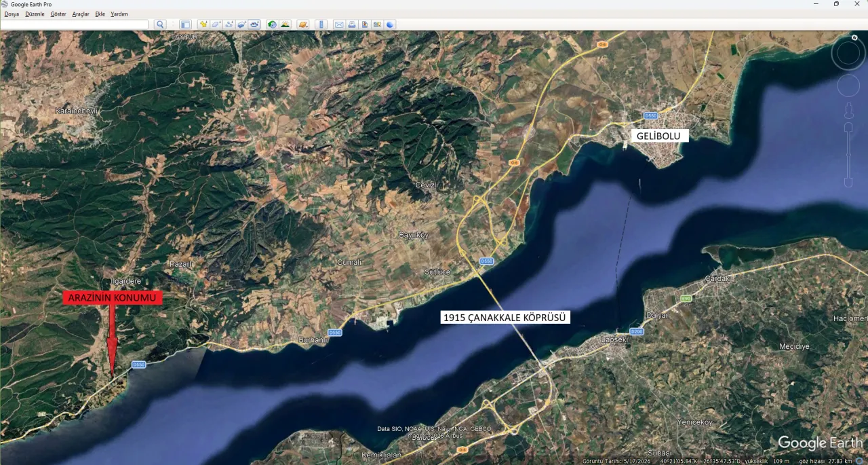Screen dimensions: 868x465
Task: Select the Add Polygon tool
Action: (x=216, y=24)
